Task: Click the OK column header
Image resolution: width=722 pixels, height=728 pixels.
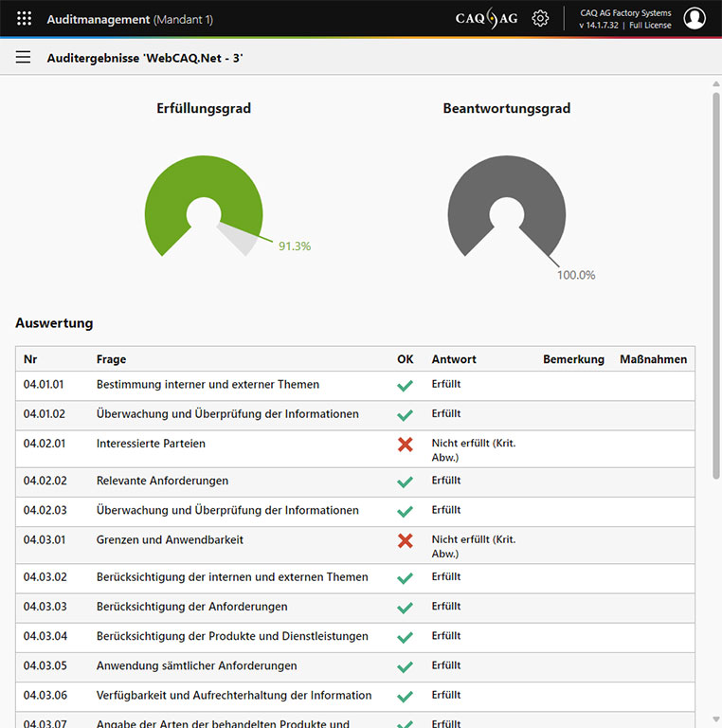Action: (x=406, y=359)
